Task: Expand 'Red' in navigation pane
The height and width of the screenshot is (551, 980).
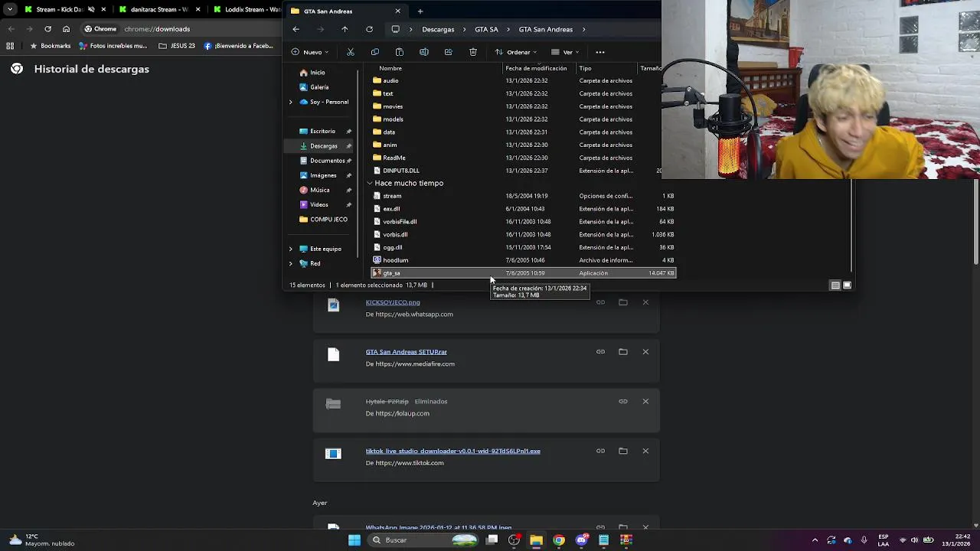Action: pyautogui.click(x=290, y=263)
